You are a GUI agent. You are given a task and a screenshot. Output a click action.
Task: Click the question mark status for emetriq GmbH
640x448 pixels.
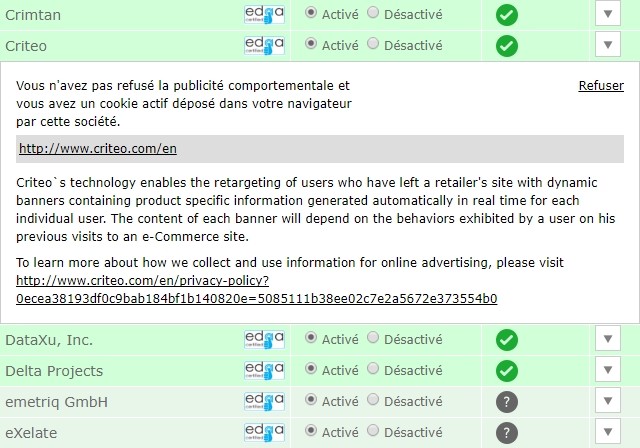pyautogui.click(x=507, y=402)
